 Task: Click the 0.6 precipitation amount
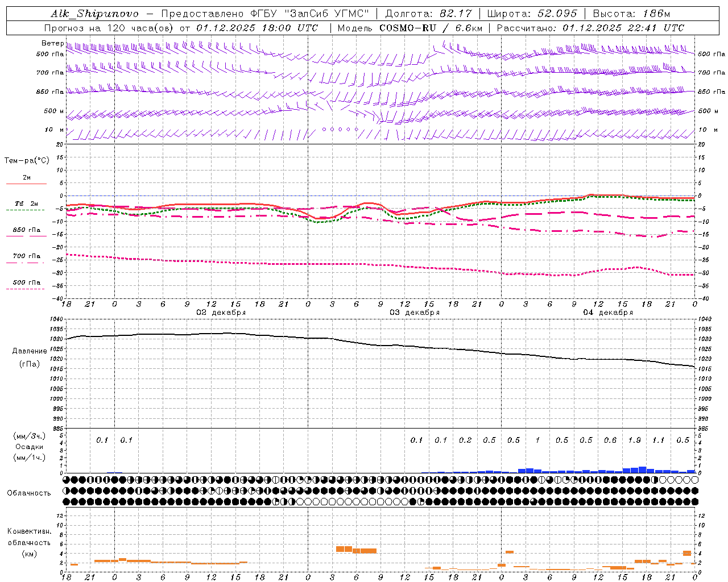(610, 440)
